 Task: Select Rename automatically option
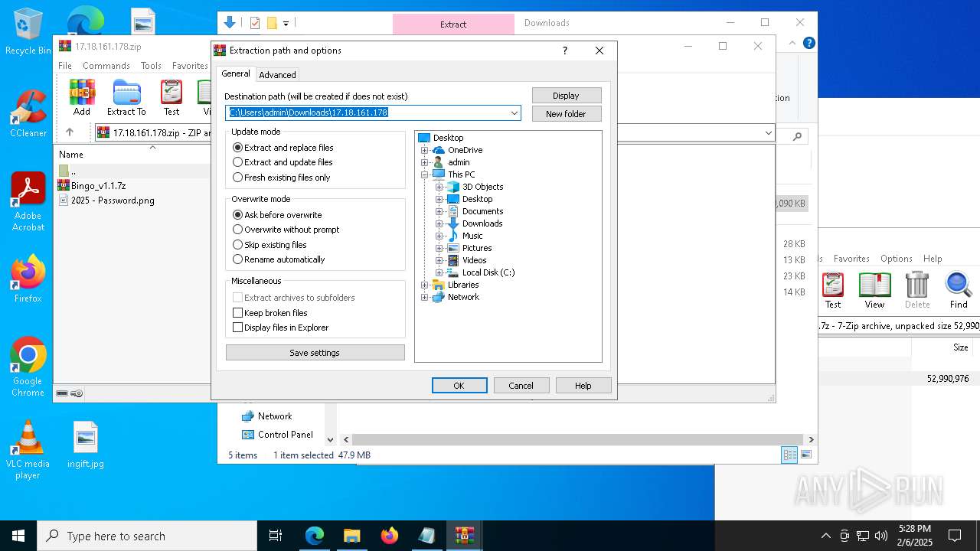click(279, 259)
